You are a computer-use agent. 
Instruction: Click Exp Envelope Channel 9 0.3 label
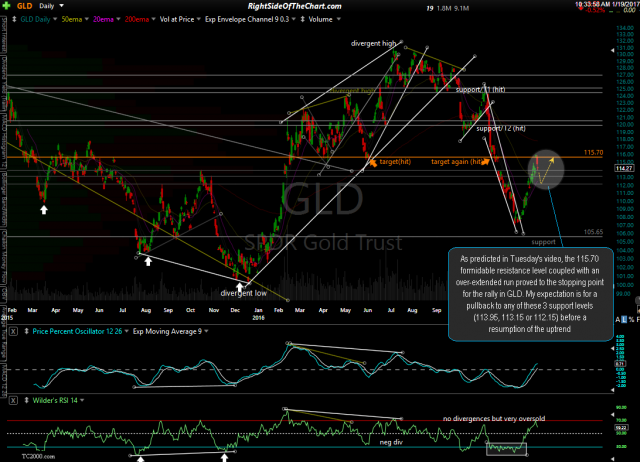coord(247,19)
